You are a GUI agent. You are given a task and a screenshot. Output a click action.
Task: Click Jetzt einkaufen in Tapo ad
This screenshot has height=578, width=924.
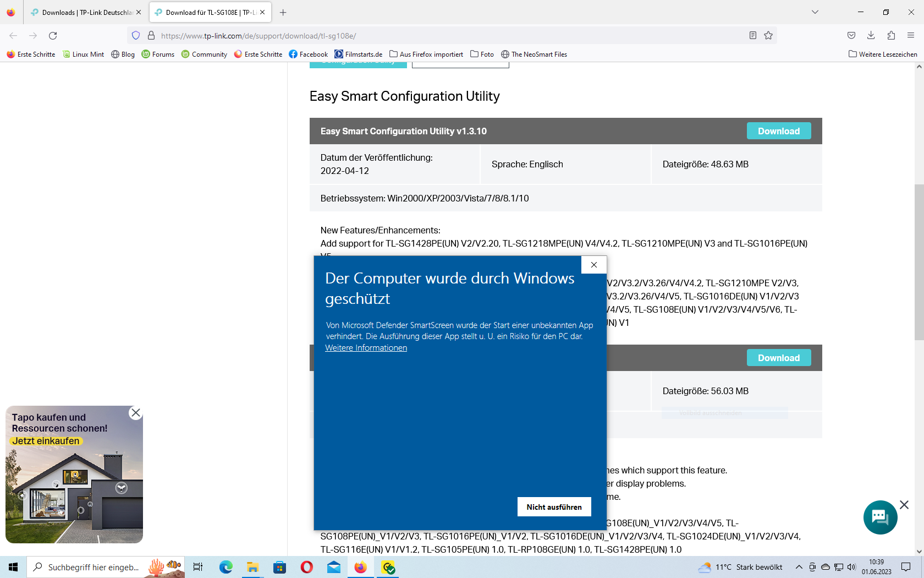[46, 441]
